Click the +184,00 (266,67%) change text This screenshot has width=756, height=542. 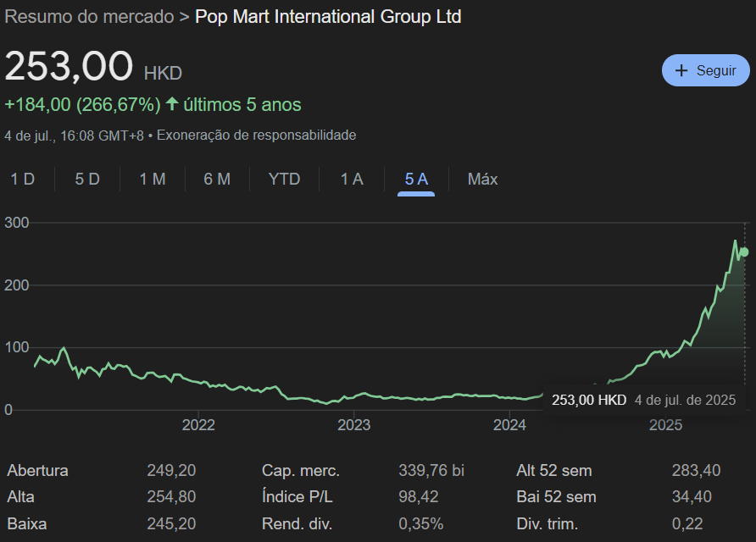point(82,104)
